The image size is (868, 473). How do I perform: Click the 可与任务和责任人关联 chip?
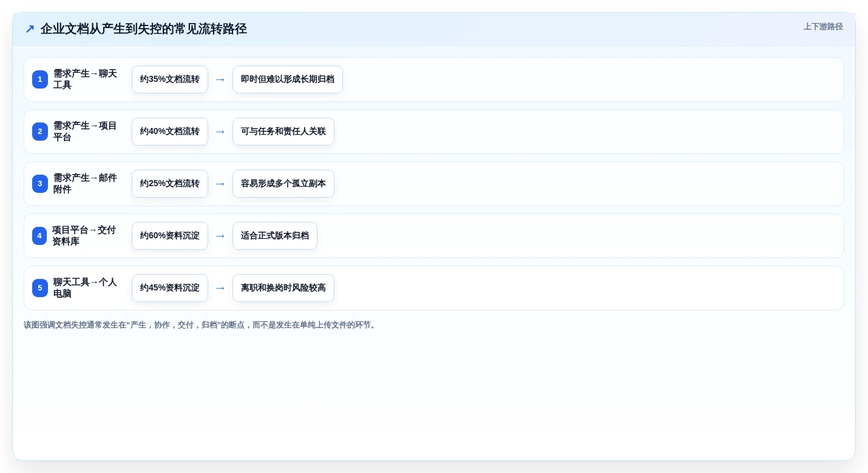pos(283,132)
